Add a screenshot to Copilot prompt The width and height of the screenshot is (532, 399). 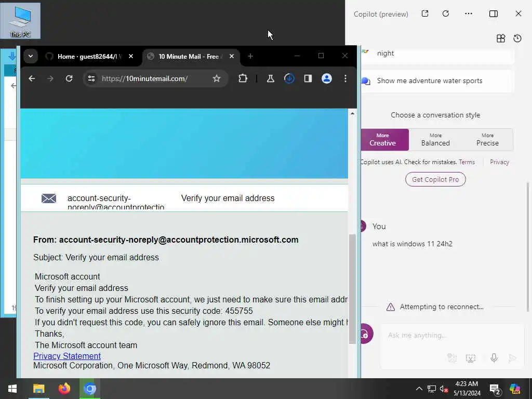coord(471,358)
